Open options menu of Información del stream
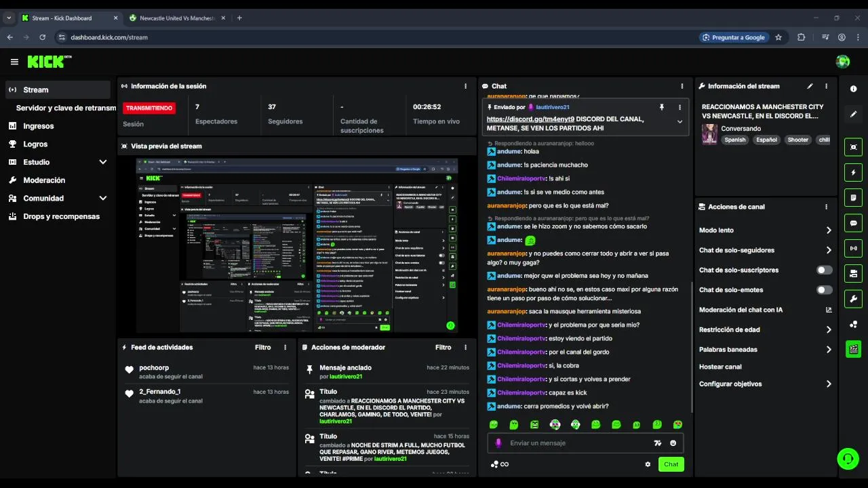This screenshot has width=868, height=488. coord(826,86)
